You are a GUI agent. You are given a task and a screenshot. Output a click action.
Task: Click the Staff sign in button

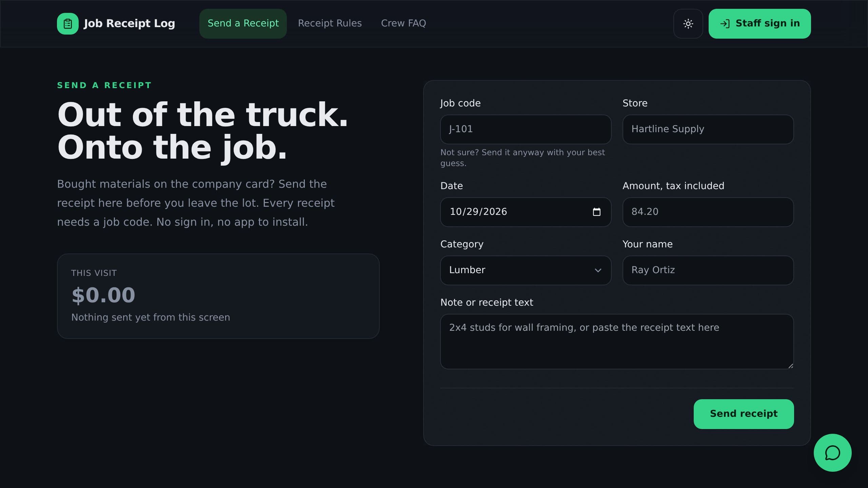759,24
